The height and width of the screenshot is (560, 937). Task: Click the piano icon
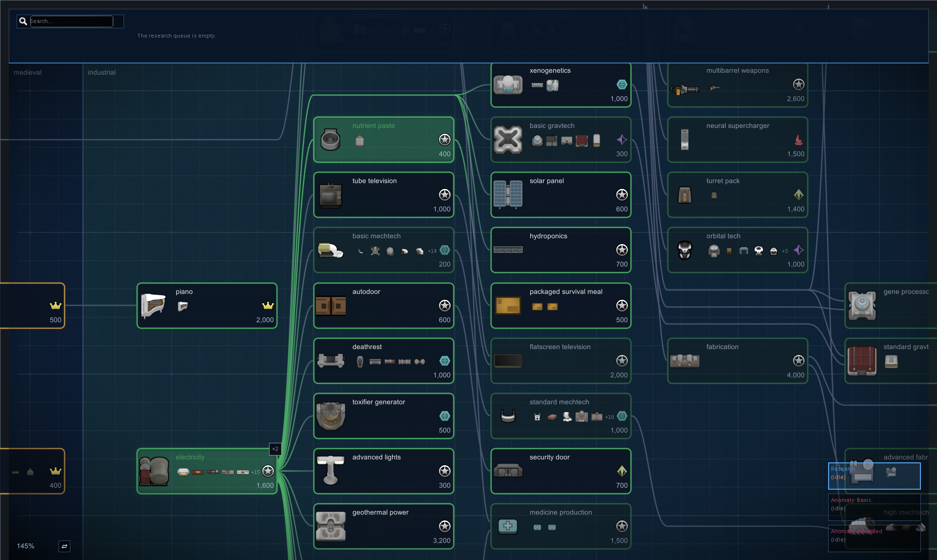click(x=153, y=306)
